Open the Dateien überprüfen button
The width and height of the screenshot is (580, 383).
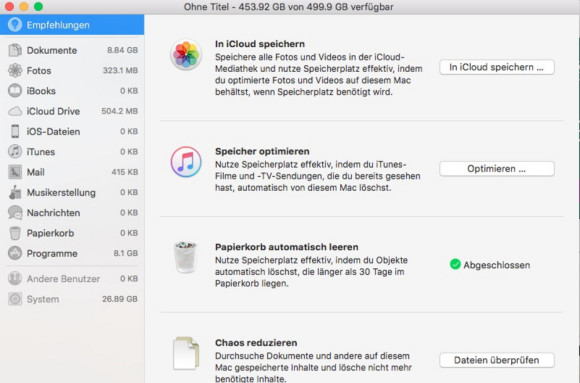(x=497, y=360)
